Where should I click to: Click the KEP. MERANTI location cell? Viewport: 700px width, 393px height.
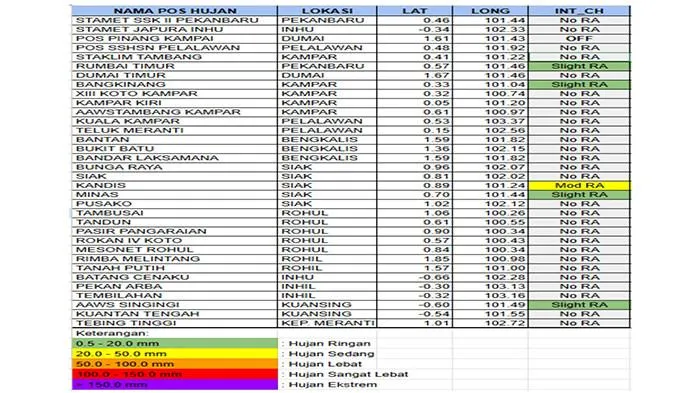pos(327,323)
